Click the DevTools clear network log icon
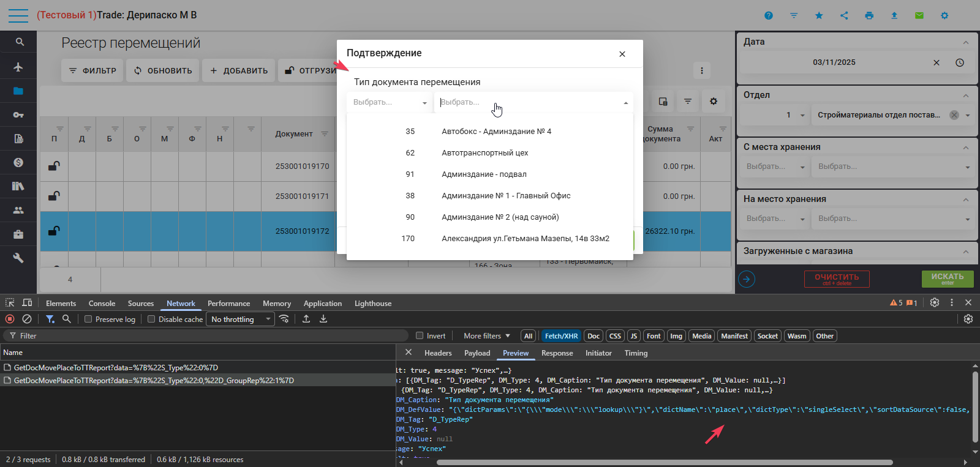Screen dimensions: 980x467 pyautogui.click(x=27, y=319)
